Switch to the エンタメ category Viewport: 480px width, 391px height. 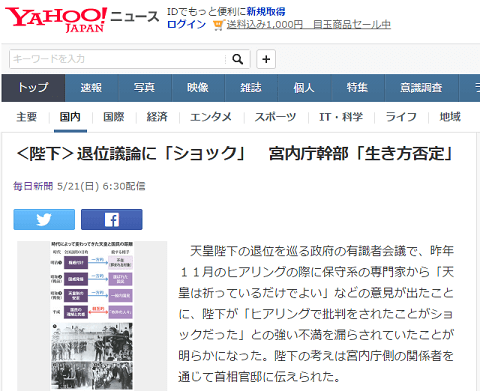click(211, 117)
